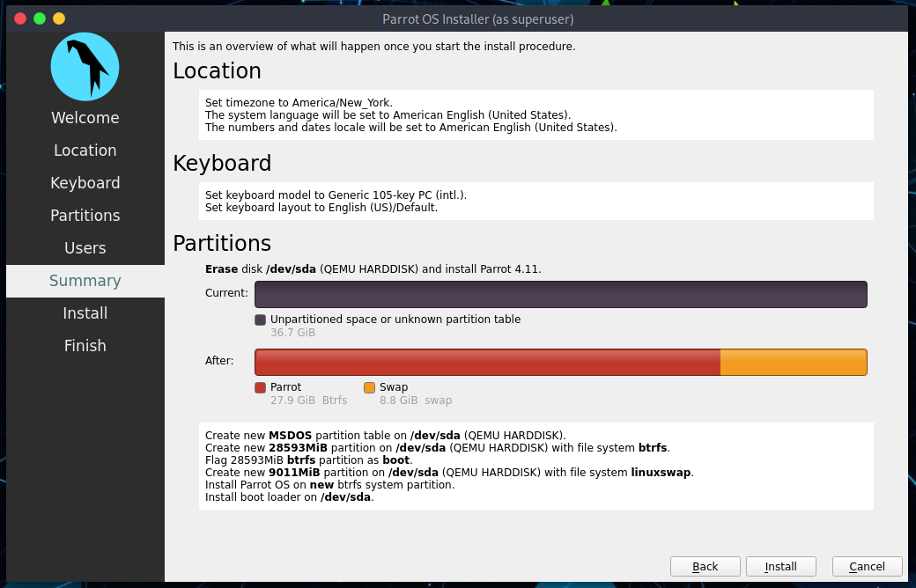Select the highlighted Summary step
Image resolution: width=916 pixels, height=588 pixels.
(x=85, y=281)
